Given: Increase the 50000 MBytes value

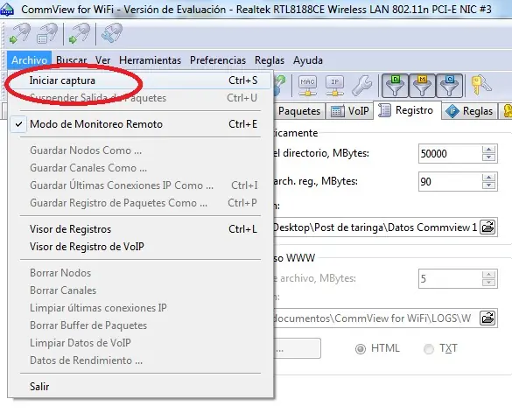Looking at the screenshot, I should (x=489, y=150).
